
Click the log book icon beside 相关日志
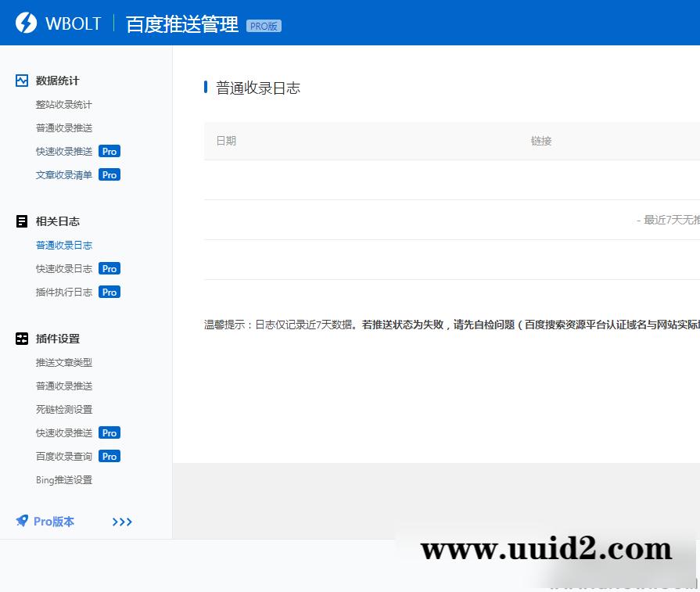21,221
